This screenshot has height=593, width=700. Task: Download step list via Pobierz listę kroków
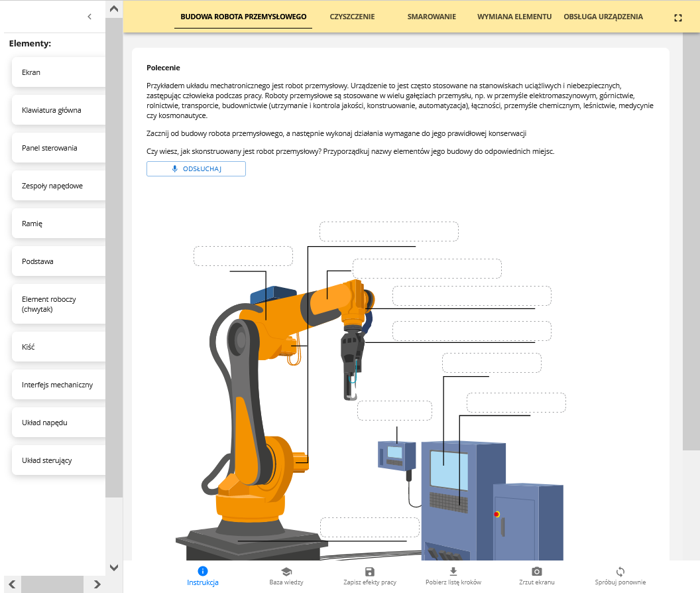click(453, 571)
